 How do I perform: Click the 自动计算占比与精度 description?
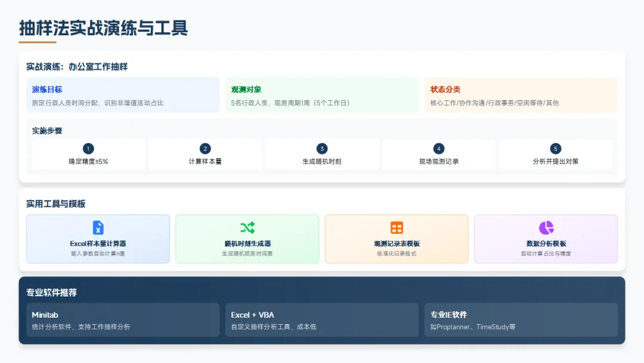(546, 254)
